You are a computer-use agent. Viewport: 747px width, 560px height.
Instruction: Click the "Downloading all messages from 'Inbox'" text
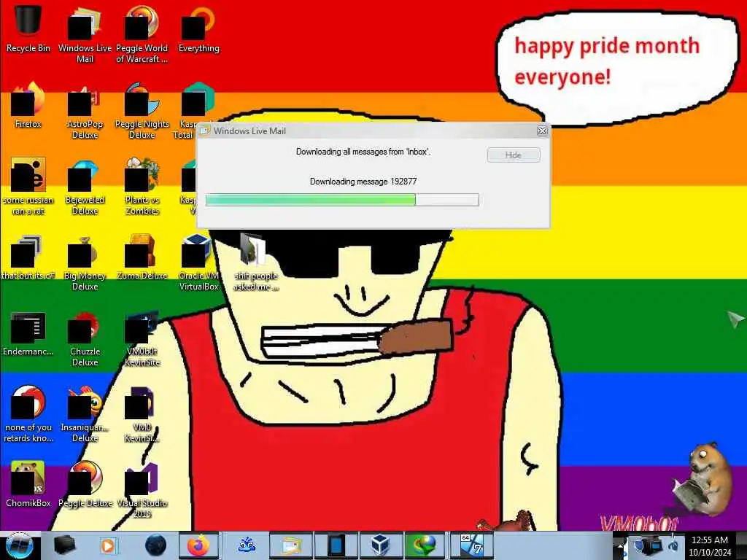point(363,152)
